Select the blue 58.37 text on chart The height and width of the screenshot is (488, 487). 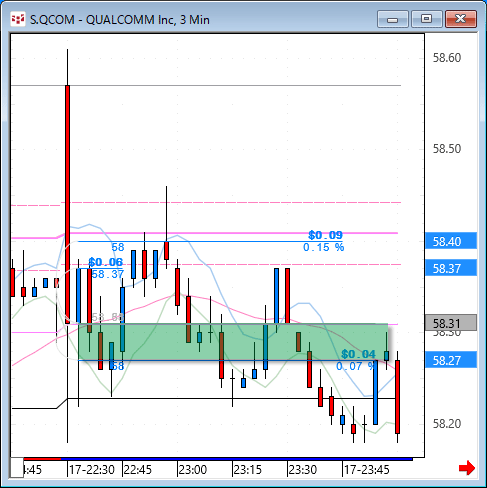point(108,274)
